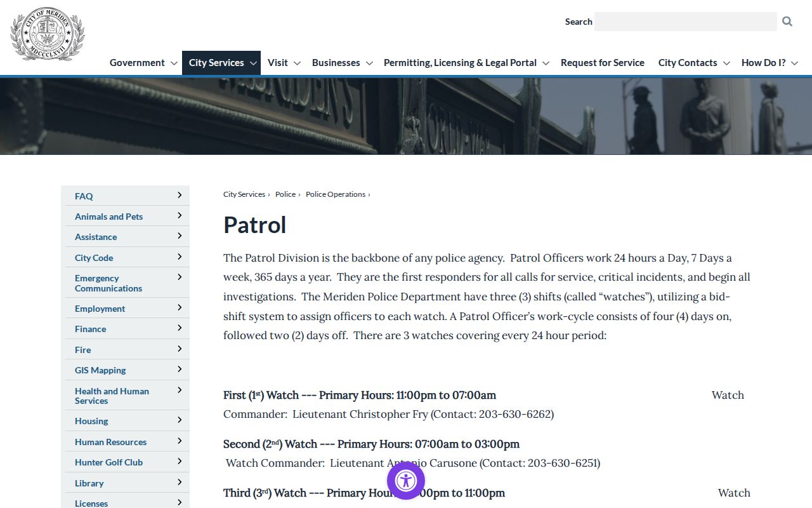Expand the Assistance sidebar arrow

tap(180, 236)
